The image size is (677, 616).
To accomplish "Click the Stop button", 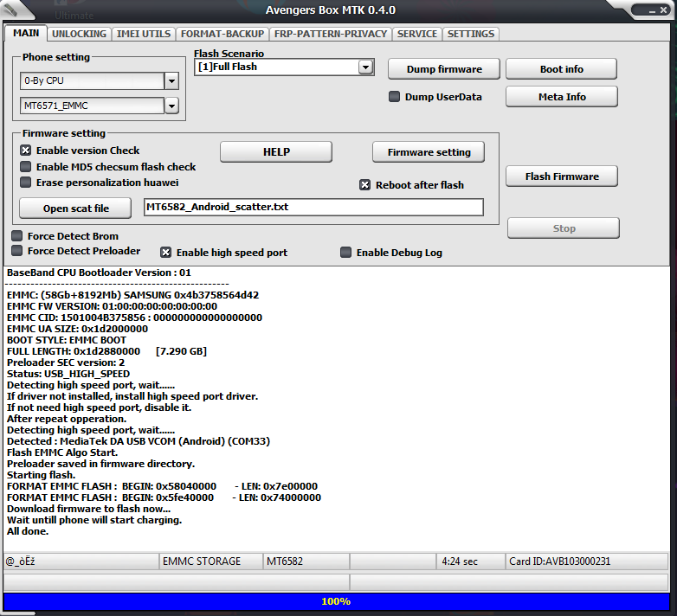I will coord(564,228).
